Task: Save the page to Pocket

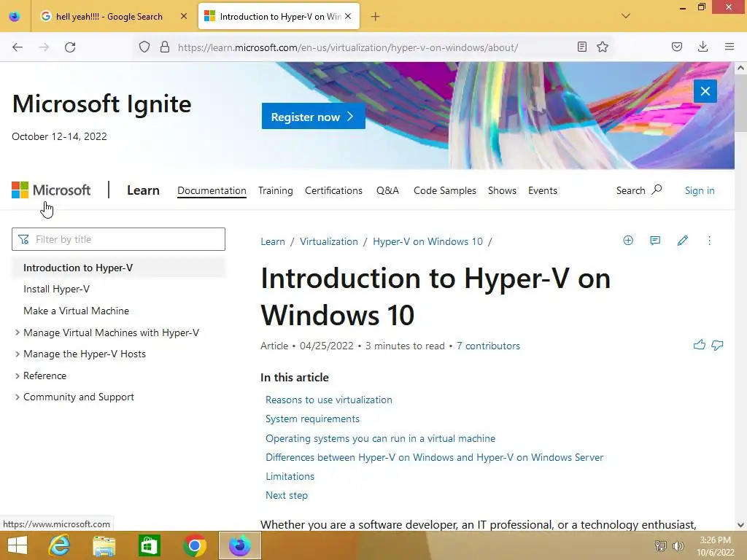Action: tap(677, 47)
